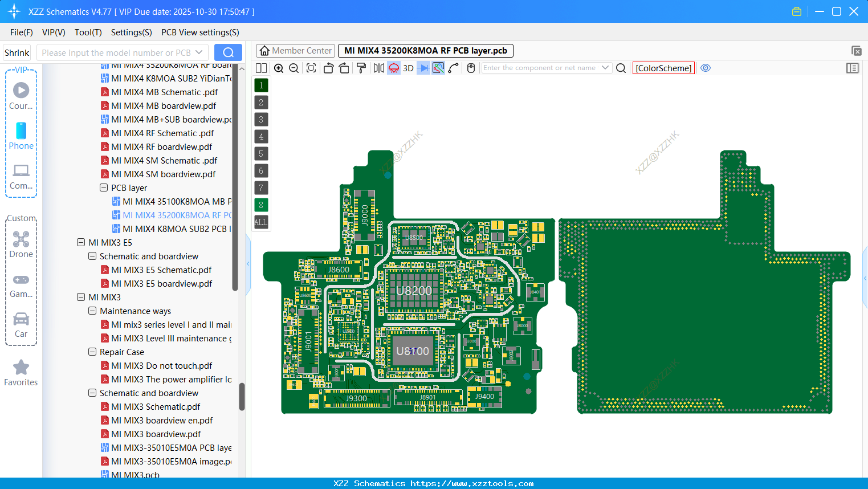Select the zoom out tool

click(x=293, y=68)
